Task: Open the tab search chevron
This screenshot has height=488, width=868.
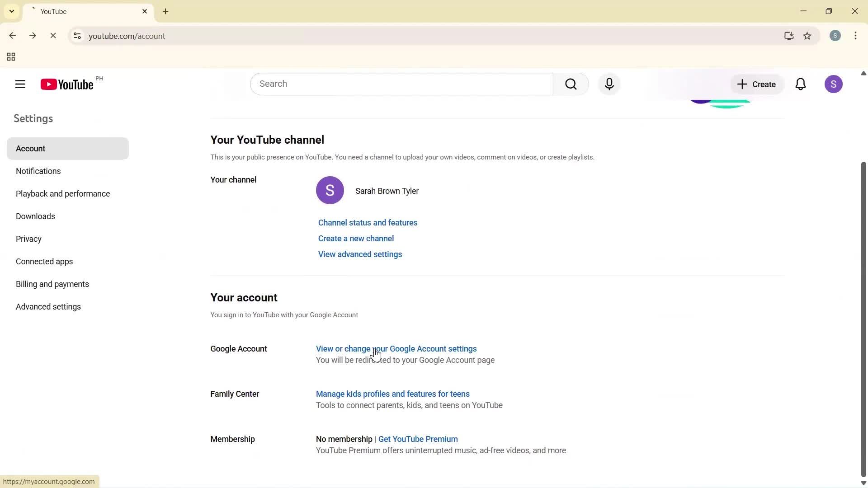Action: (11, 11)
